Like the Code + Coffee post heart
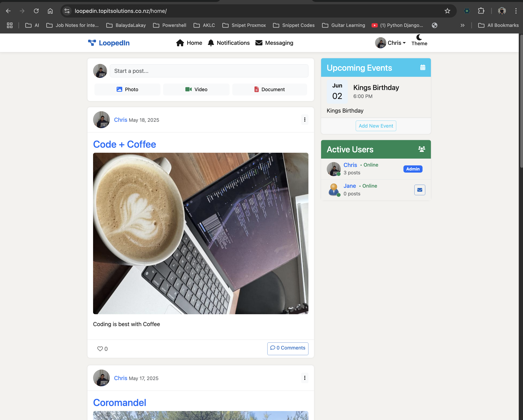This screenshot has width=523, height=420. click(100, 349)
